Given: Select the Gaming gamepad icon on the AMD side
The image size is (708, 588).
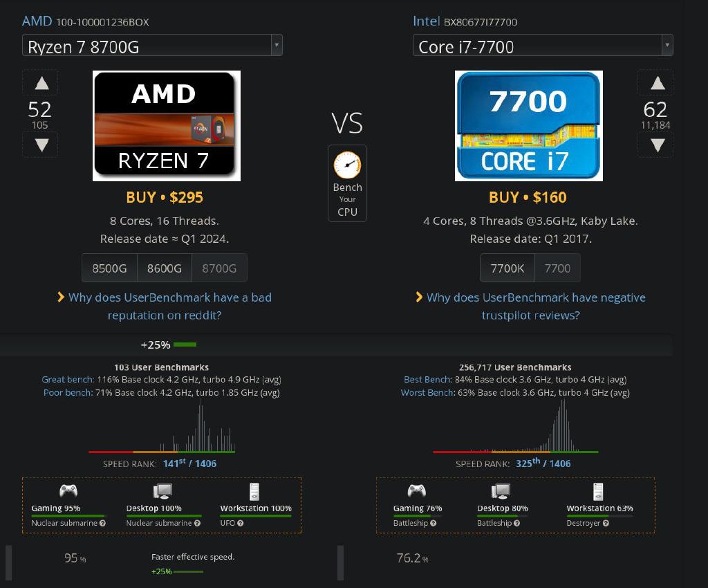Looking at the screenshot, I should pos(68,490).
